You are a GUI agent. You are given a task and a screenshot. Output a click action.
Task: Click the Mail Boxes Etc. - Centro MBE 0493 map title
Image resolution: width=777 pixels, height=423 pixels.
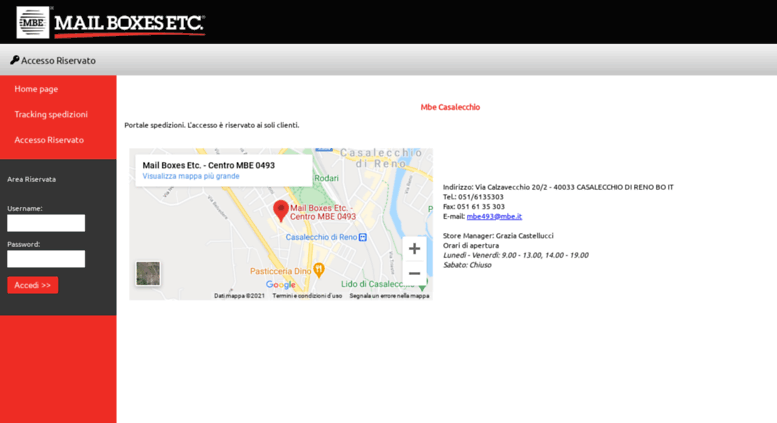click(x=209, y=165)
